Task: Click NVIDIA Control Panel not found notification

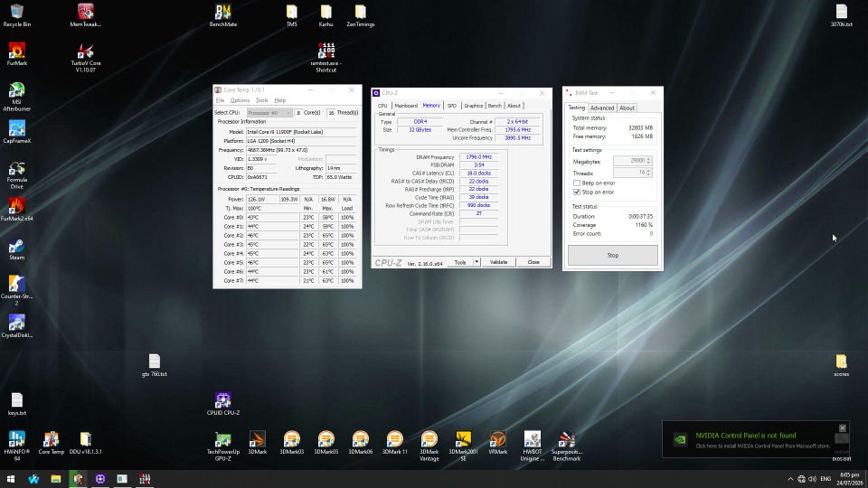Action: click(756, 440)
